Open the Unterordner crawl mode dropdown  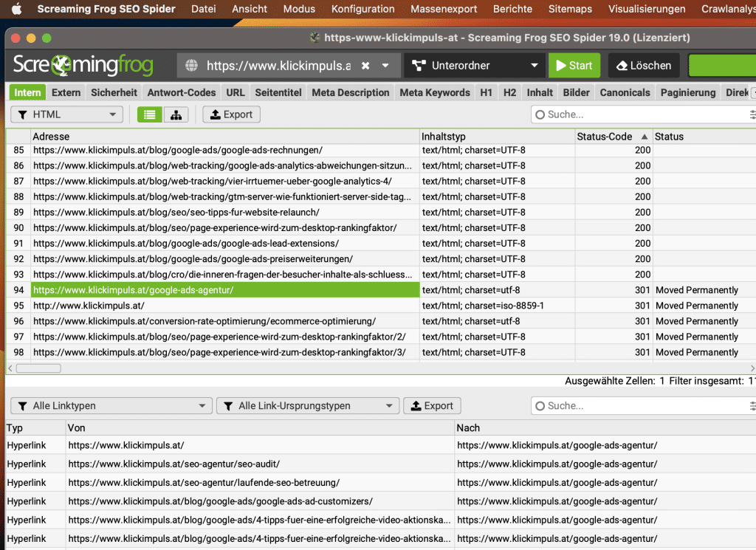[x=475, y=66]
